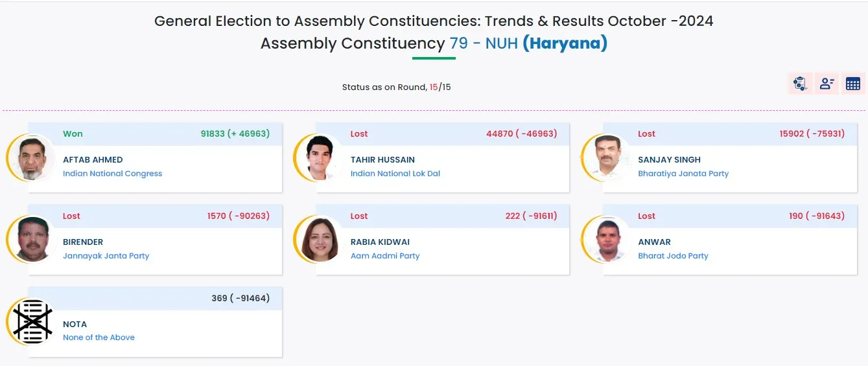Switch to the table grid view icon
The image size is (868, 366).
853,84
